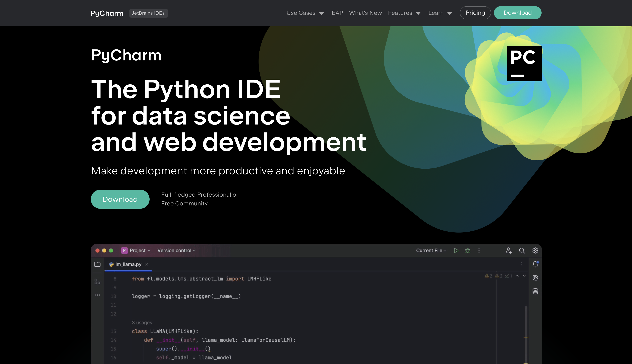Click the '3 usages' hint above class
Screen dimensions: 632x364
(x=142, y=322)
